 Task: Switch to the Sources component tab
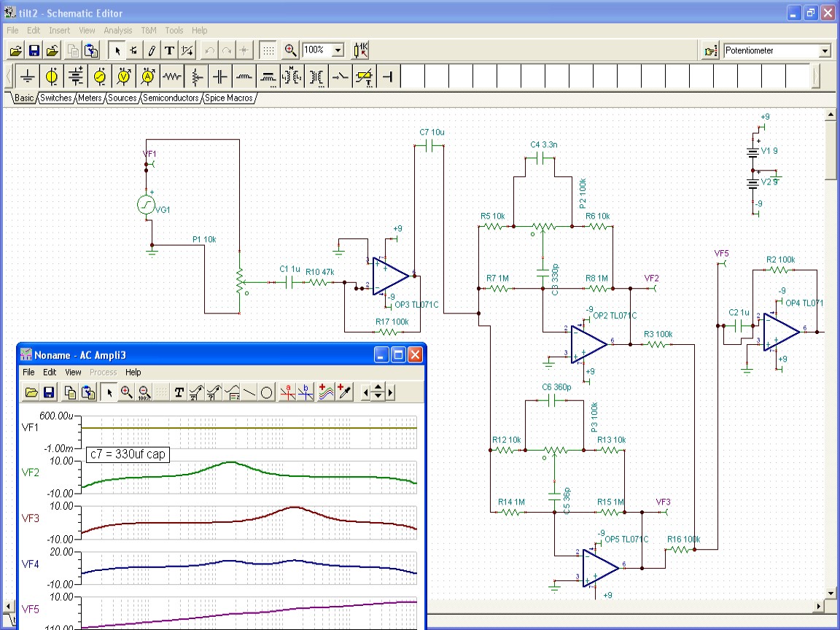(x=122, y=98)
